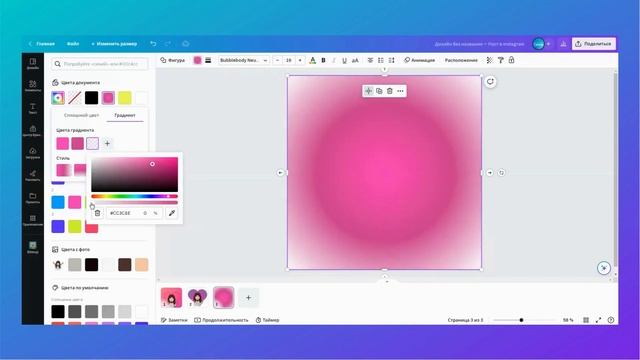Click the color search input field
Screen dimensions: 640x360
click(x=100, y=64)
